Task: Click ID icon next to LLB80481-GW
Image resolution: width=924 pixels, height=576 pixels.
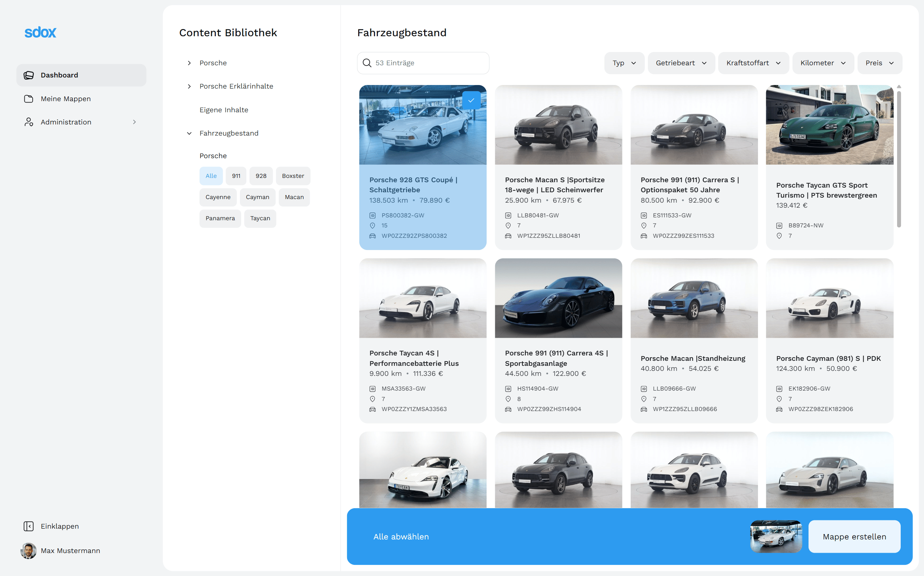Action: coord(508,216)
